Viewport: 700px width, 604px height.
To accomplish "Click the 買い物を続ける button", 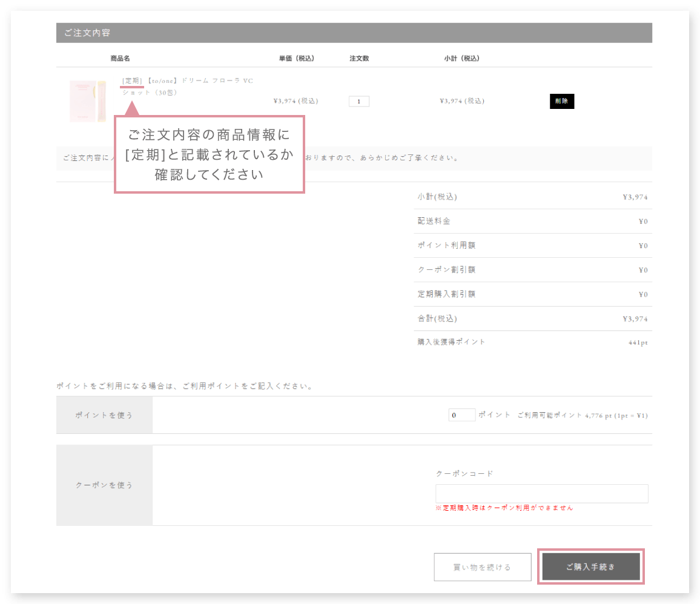I will (x=482, y=567).
